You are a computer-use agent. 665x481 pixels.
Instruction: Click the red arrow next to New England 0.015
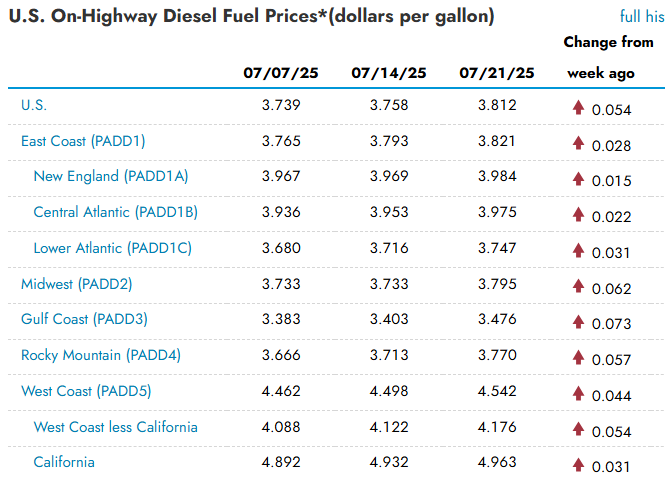[x=578, y=179]
